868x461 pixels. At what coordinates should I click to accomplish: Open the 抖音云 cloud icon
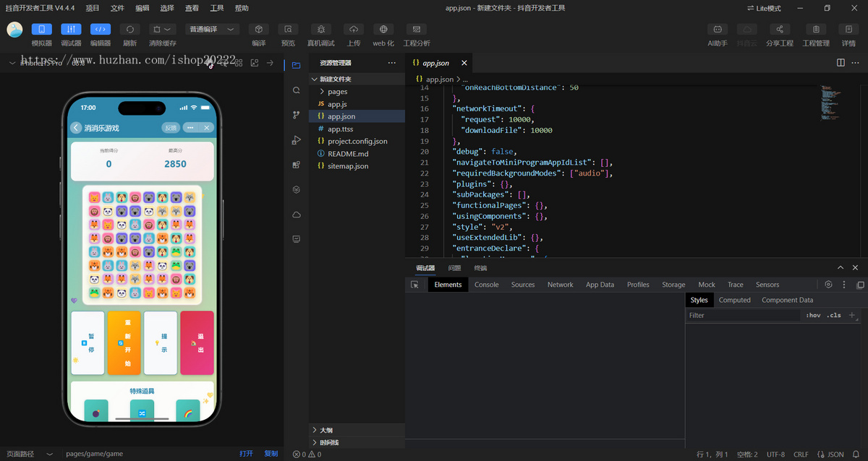point(746,30)
